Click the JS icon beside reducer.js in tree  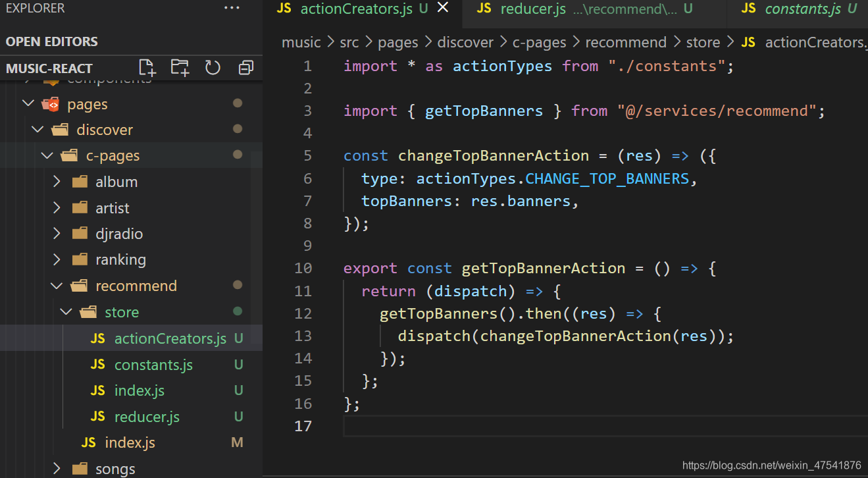click(x=98, y=416)
